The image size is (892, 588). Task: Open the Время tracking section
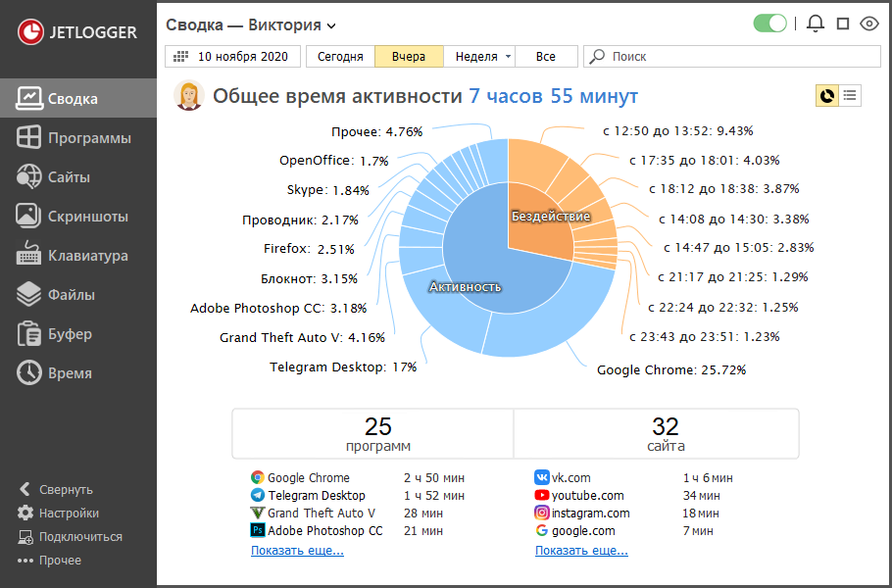click(x=57, y=373)
